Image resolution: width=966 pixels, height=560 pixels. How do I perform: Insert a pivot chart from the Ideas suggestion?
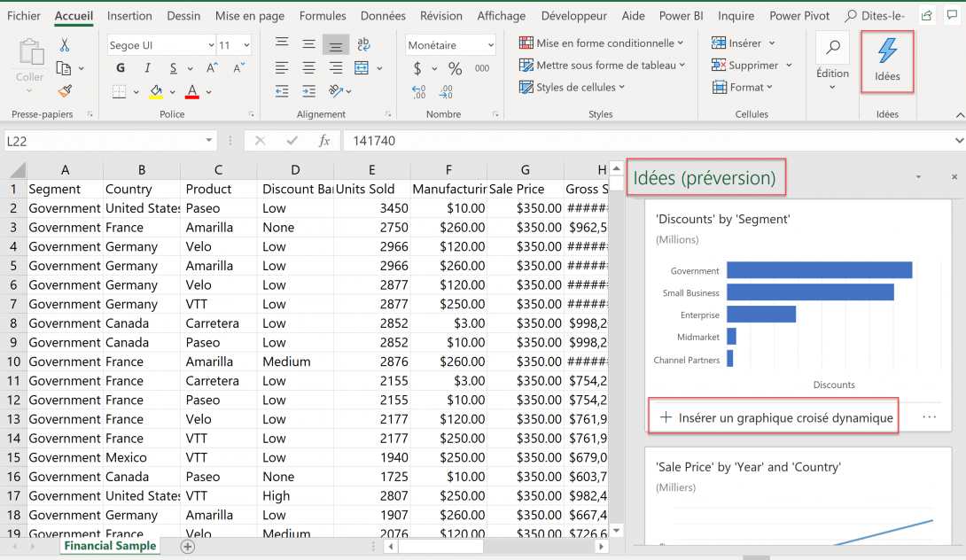click(x=773, y=416)
